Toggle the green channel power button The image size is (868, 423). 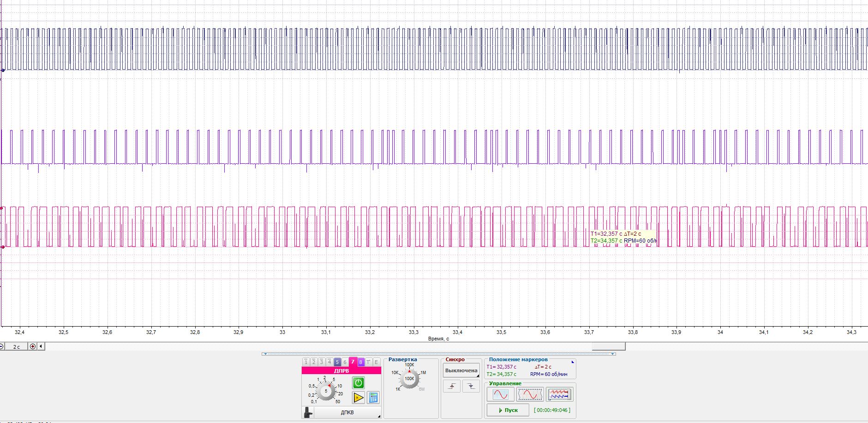coord(359,382)
